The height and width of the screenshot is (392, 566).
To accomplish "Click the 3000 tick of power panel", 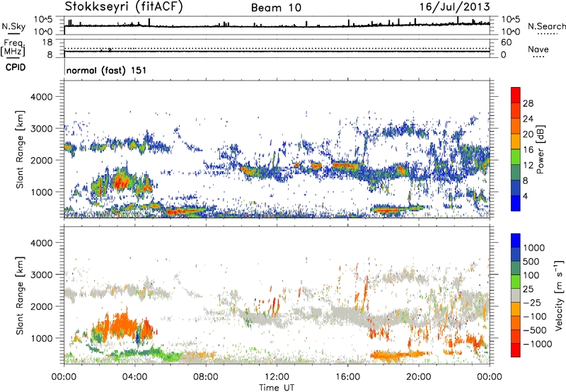I will pyautogui.click(x=41, y=129).
